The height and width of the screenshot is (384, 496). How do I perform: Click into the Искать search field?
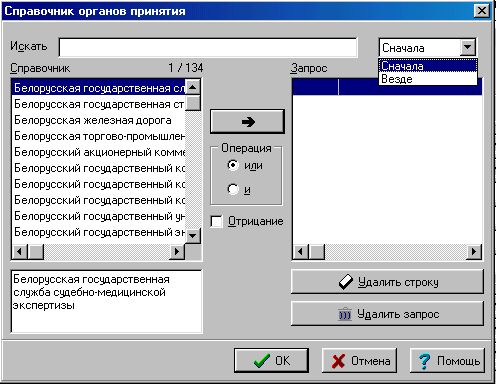point(208,48)
